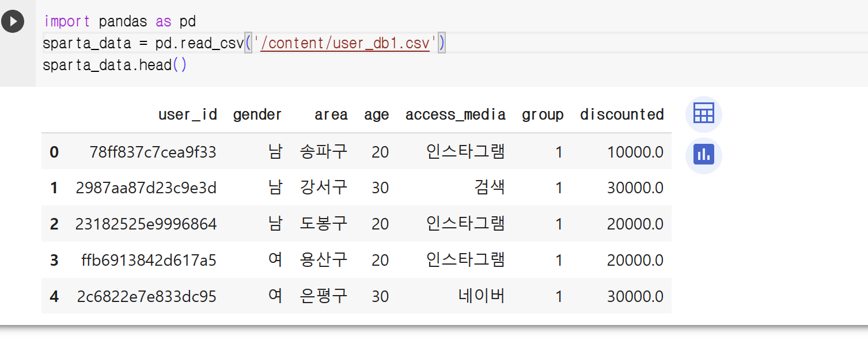This screenshot has height=348, width=868.
Task: Click the gender column header
Action: [257, 114]
